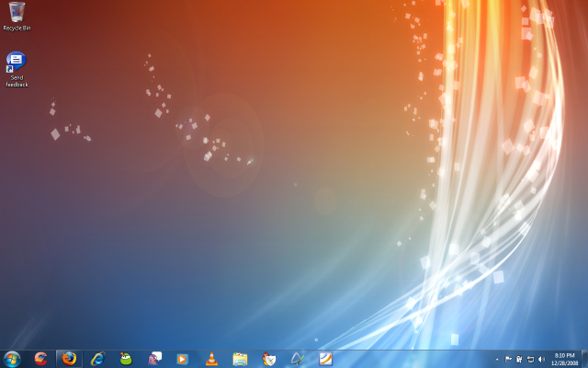Open Windows Explorer folder icon in taskbar

[240, 359]
